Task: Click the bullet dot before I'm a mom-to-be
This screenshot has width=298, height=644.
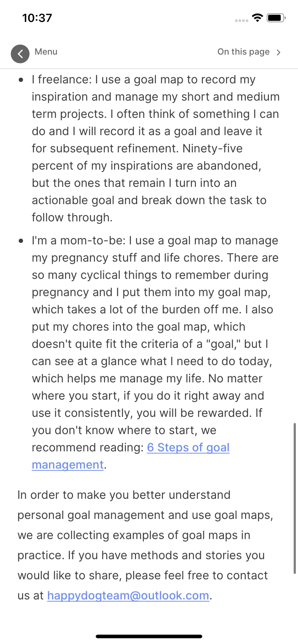Action: click(x=21, y=240)
